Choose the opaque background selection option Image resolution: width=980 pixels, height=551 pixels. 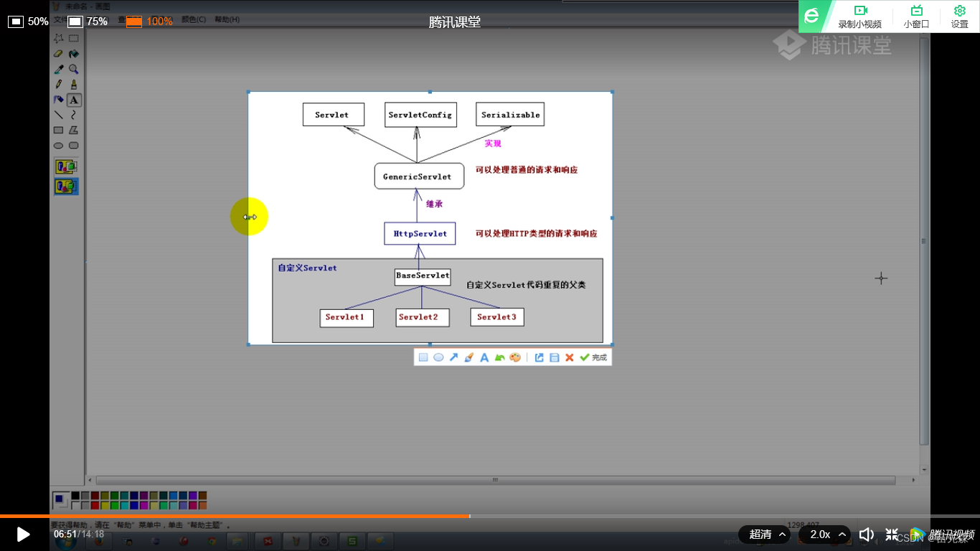pyautogui.click(x=66, y=167)
